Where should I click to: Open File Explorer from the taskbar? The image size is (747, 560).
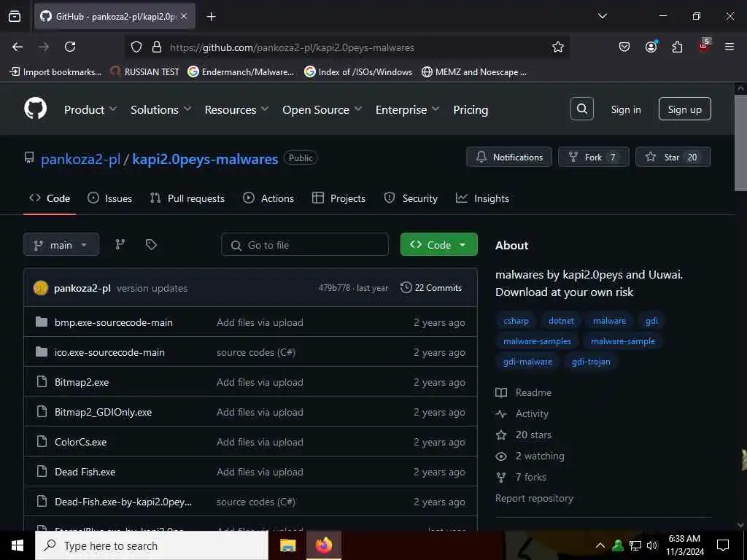(x=287, y=545)
